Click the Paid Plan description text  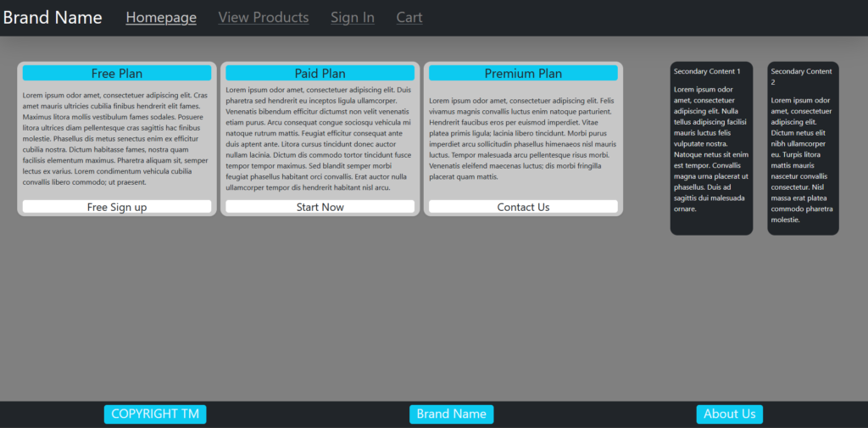[320, 138]
